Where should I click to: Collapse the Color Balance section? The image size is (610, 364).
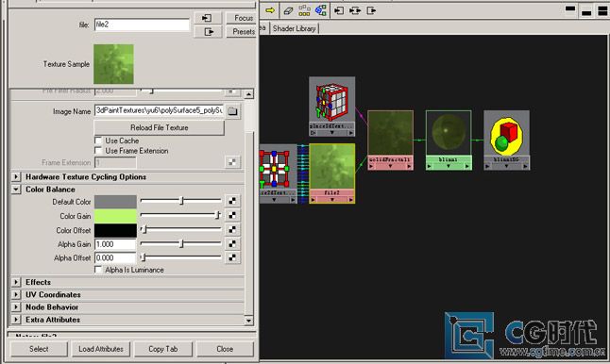point(16,190)
